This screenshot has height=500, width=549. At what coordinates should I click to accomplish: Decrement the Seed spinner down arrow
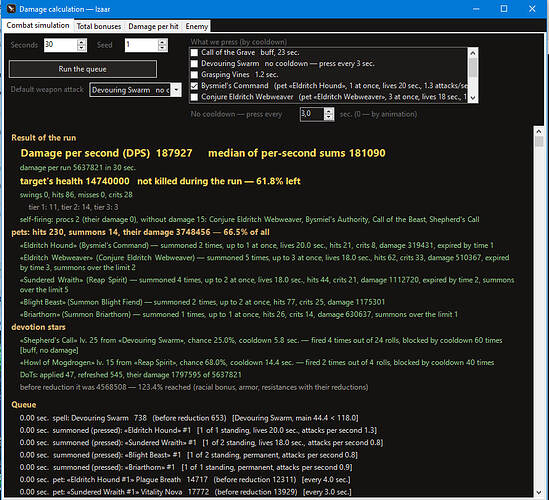tap(162, 48)
